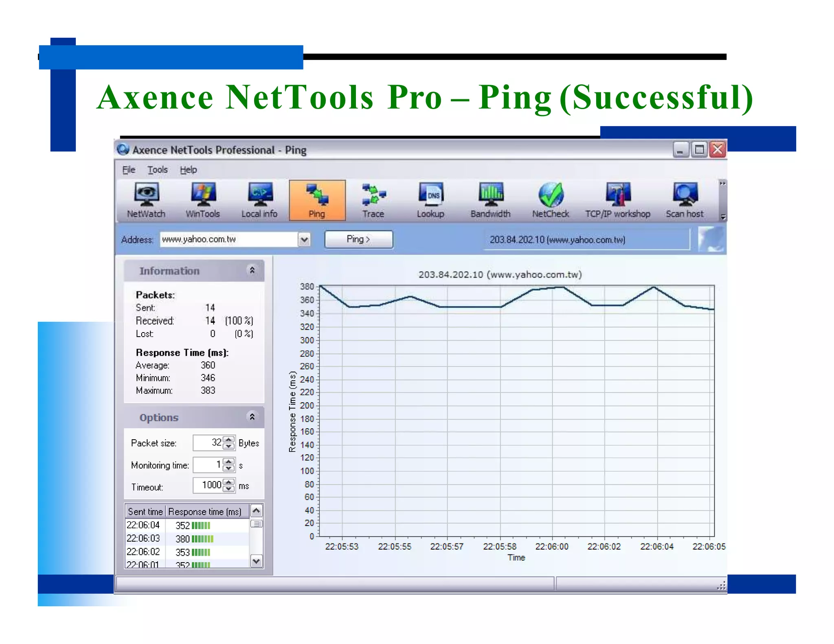Click the chart title 203.84.202.10 (www.yahoo.com.tw)
This screenshot has height=644, width=834.
pos(500,274)
